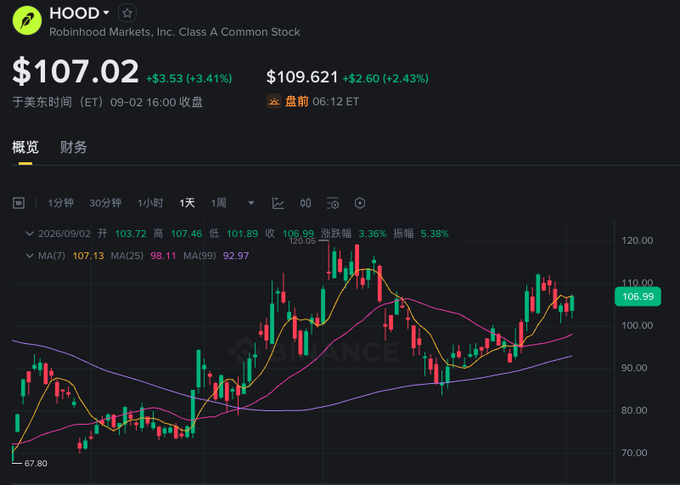The width and height of the screenshot is (680, 485).
Task: Collapse the OHLC data row chevron
Action: (29, 234)
